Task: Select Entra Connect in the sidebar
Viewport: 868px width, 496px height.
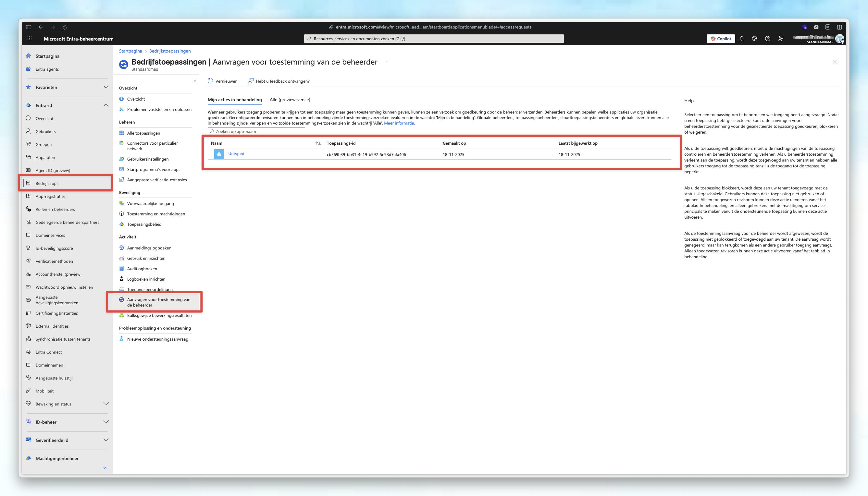Action: pyautogui.click(x=48, y=352)
